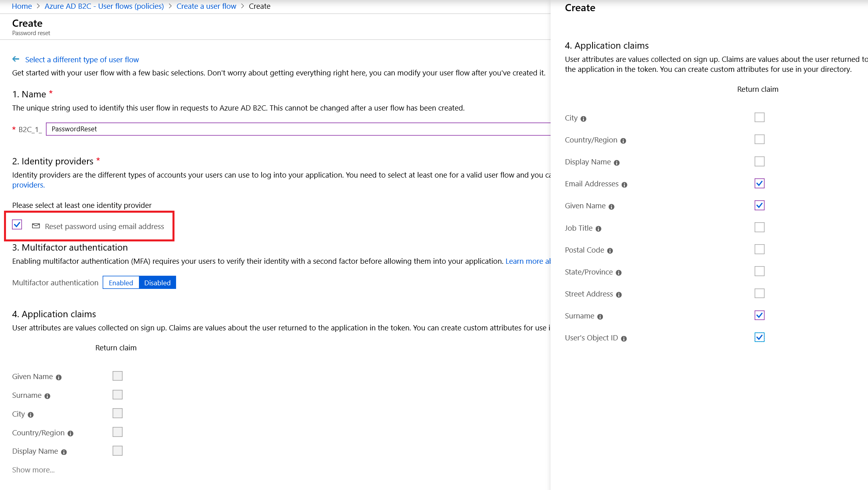Click info icon next to Job Title claim
868x490 pixels.
598,229
